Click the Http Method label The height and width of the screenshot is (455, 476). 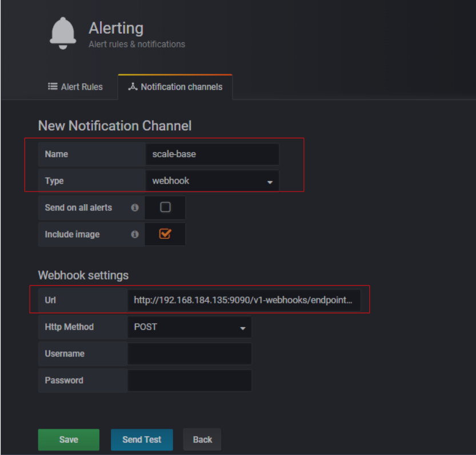(69, 327)
